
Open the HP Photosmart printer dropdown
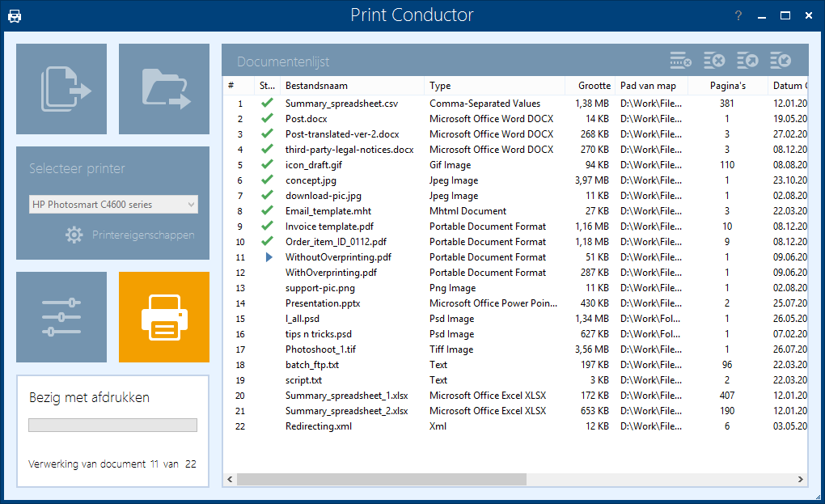[113, 205]
